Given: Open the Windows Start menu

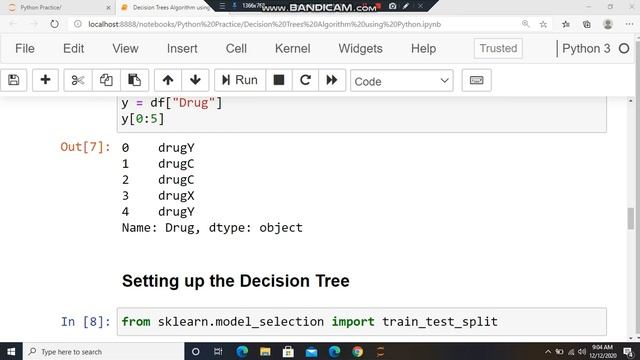Looking at the screenshot, I should click(x=11, y=351).
